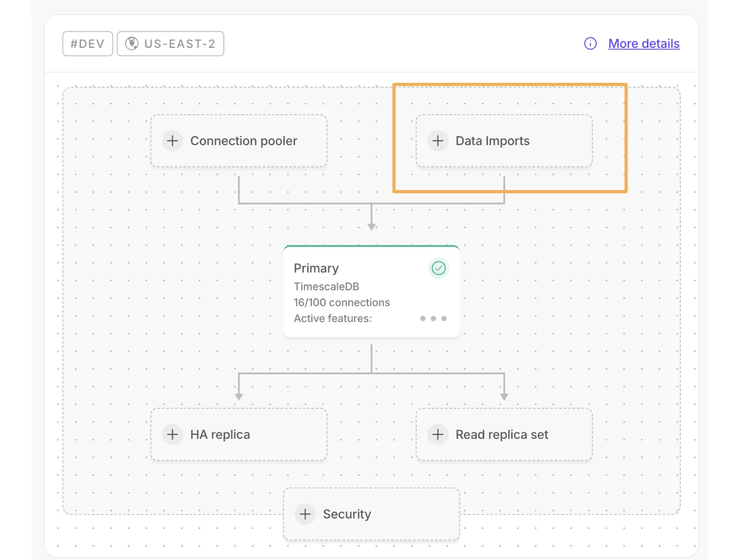Click the globe icon in the US-EAST-2 tag
This screenshot has height=560, width=737.
[131, 43]
